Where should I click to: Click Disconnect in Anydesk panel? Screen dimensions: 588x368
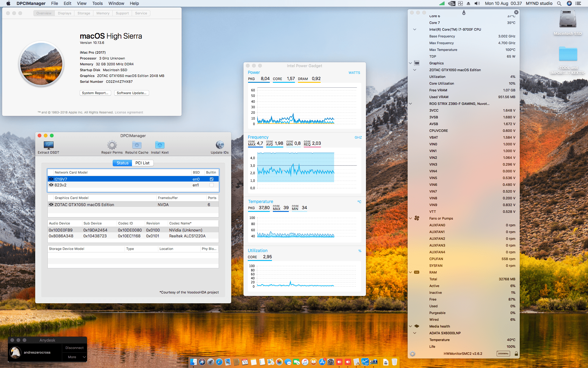74,348
